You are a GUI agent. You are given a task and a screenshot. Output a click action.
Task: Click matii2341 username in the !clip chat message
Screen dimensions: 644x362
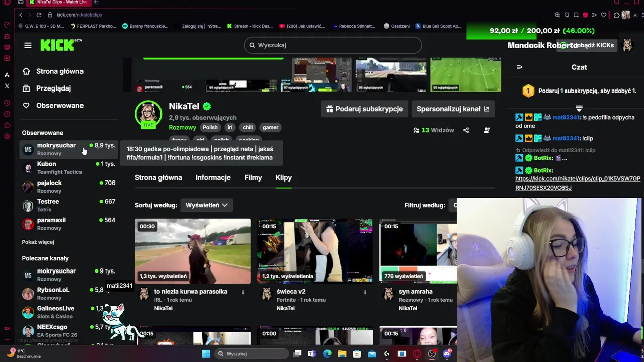pyautogui.click(x=566, y=138)
